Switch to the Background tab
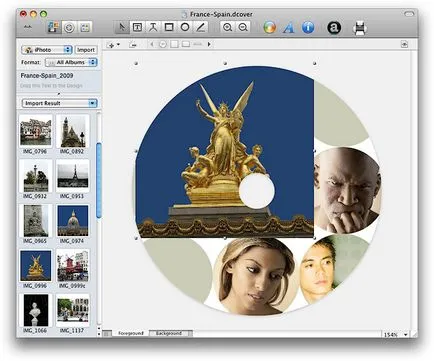Screen dimensions: 434x361 (169, 333)
